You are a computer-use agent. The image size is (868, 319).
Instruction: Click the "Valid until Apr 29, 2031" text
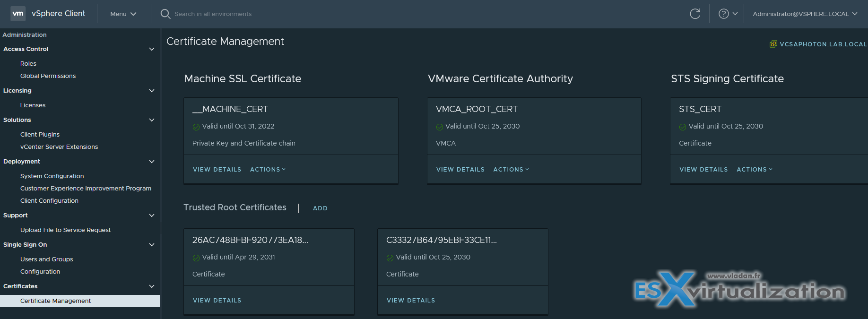[x=238, y=257]
